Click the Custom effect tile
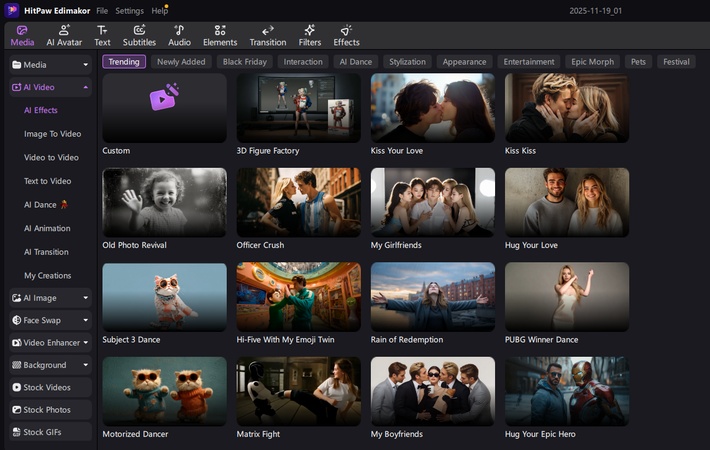 [x=164, y=106]
